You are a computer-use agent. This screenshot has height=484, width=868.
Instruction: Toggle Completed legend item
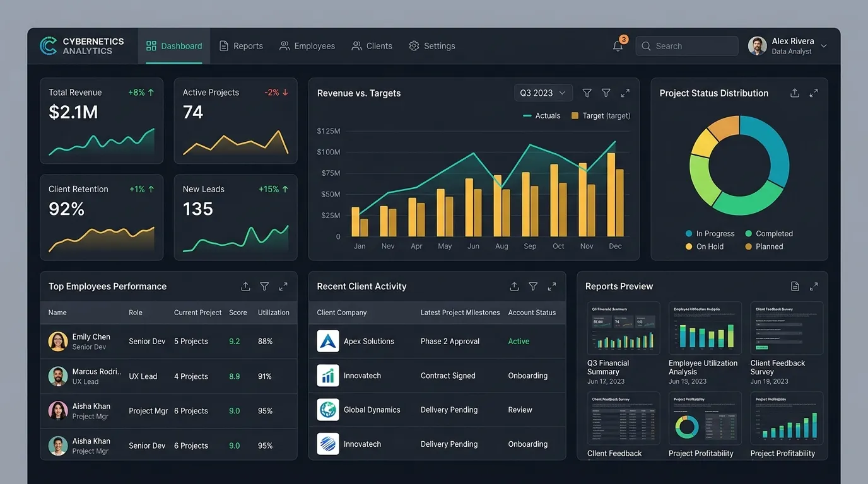coord(769,234)
